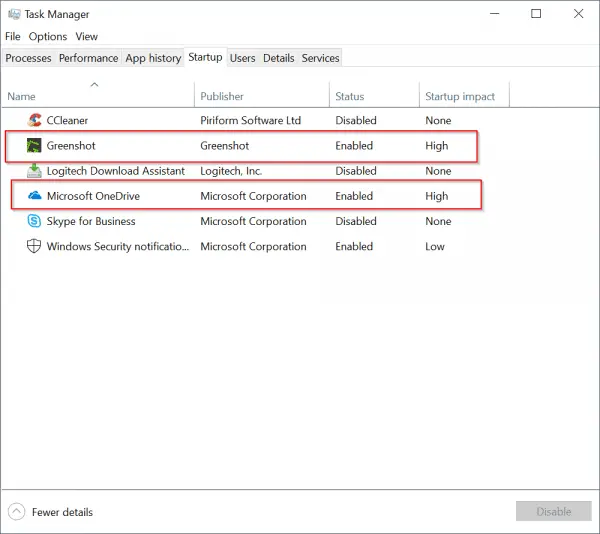Select the Logitech Download Assistant entry
This screenshot has width=600, height=534.
coord(116,171)
